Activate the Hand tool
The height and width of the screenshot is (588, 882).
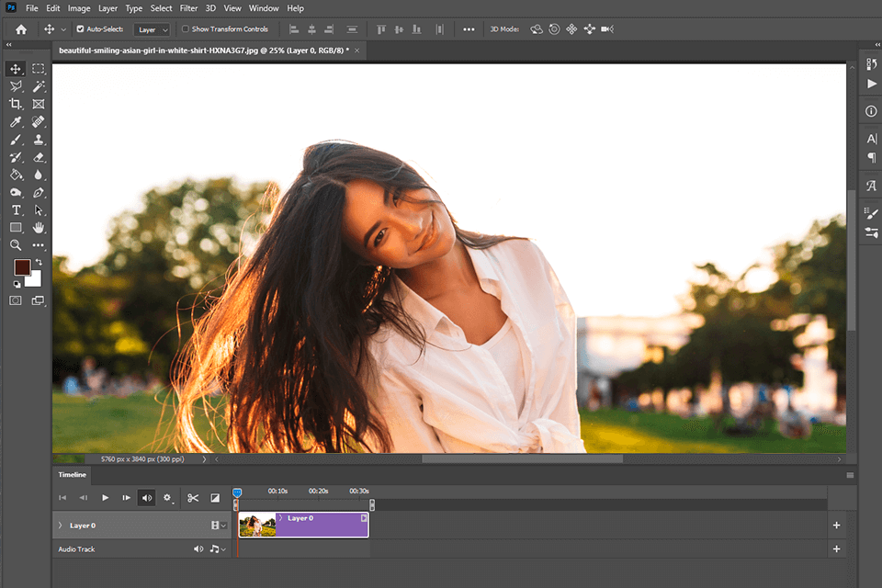[x=39, y=228]
